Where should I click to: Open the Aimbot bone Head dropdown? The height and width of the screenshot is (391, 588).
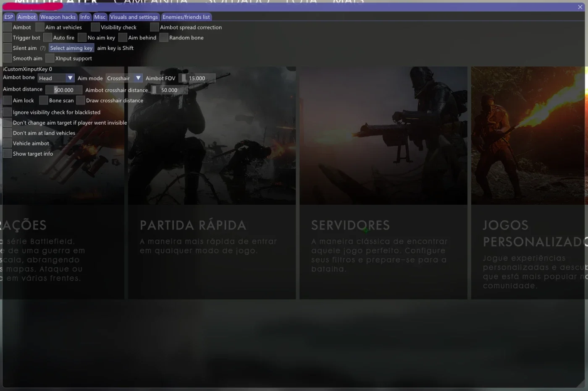tap(56, 78)
